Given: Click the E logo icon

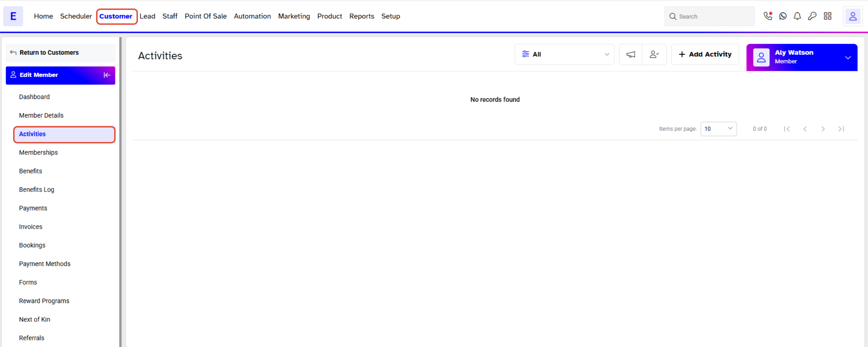Looking at the screenshot, I should pyautogui.click(x=13, y=16).
